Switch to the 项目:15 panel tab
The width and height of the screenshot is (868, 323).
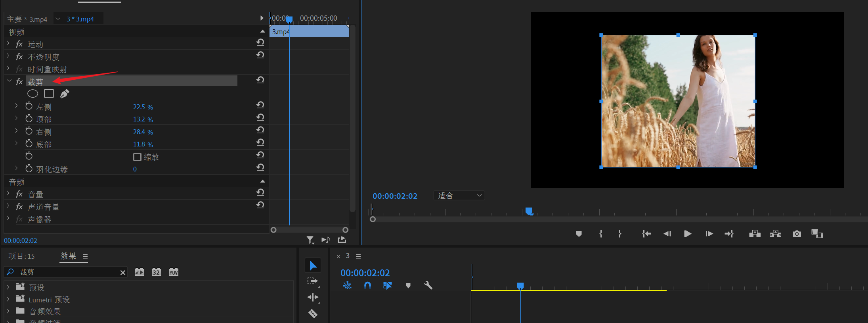tap(22, 256)
